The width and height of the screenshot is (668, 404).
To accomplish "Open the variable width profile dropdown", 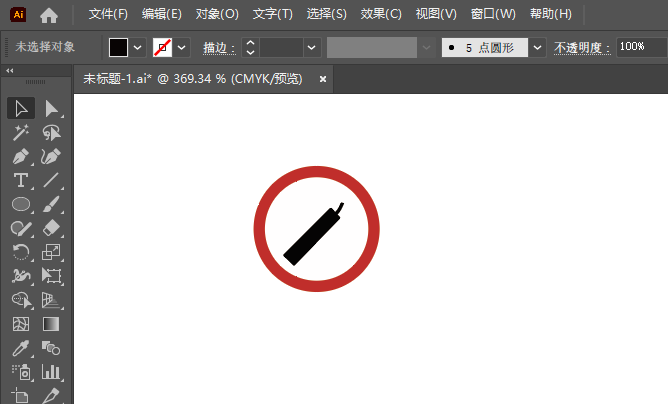I will coord(426,47).
